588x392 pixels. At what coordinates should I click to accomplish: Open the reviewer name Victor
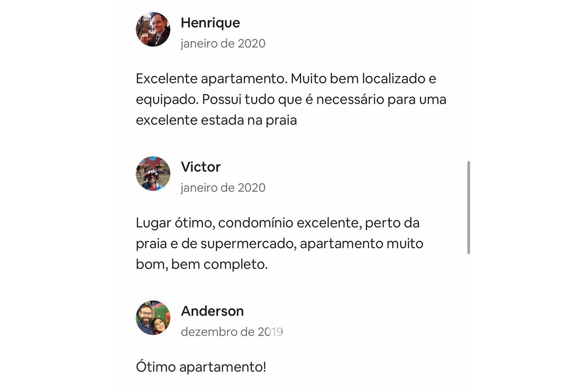tap(201, 167)
